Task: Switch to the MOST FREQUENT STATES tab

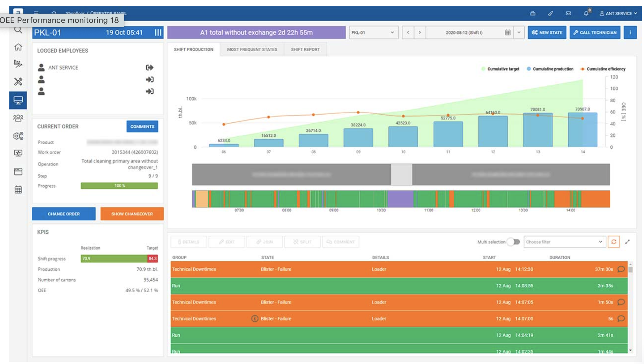Action: [252, 50]
